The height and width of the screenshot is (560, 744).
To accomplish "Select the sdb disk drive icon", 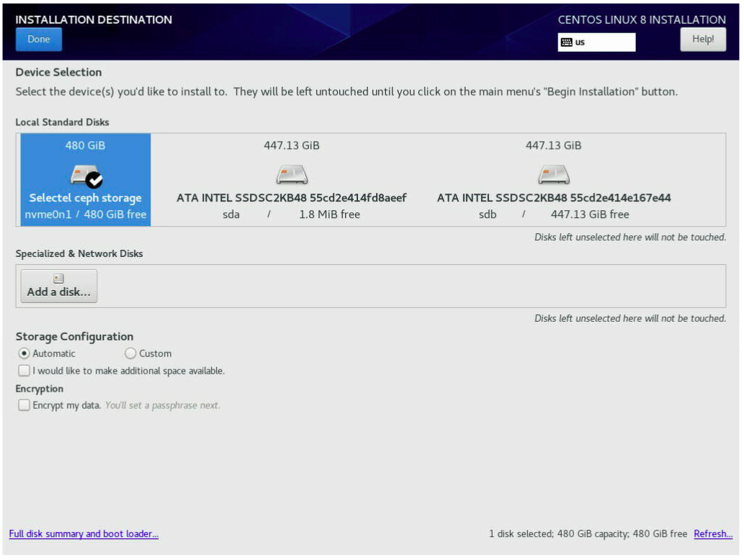I will coord(554,174).
